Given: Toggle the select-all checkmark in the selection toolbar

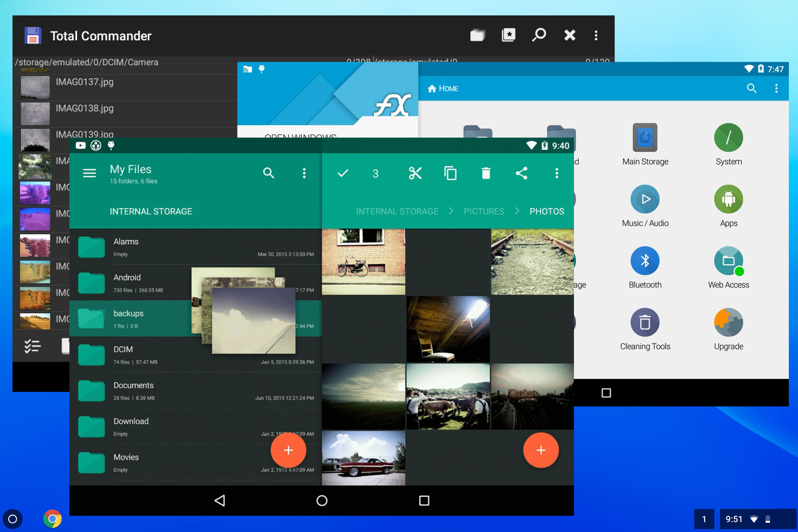Looking at the screenshot, I should (342, 173).
